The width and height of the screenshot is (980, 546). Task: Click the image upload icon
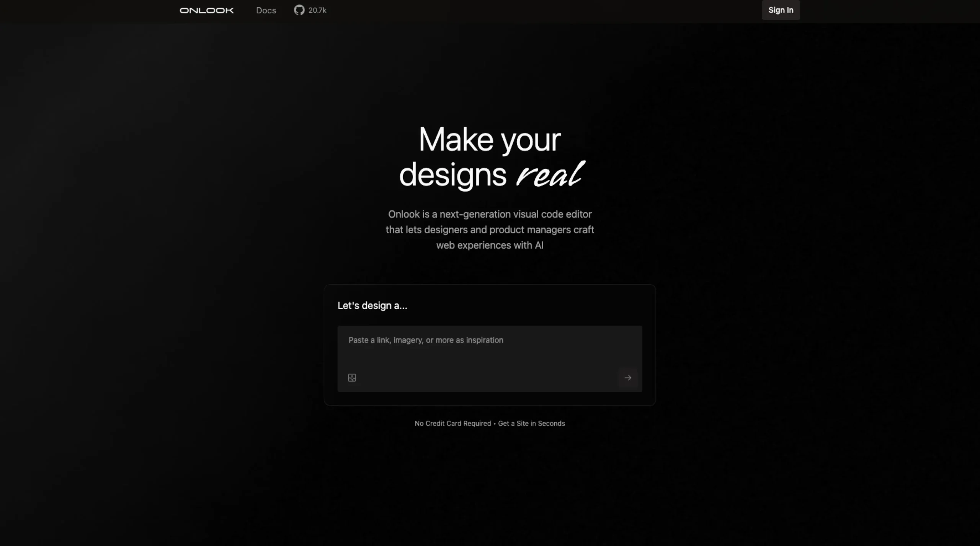[352, 378]
